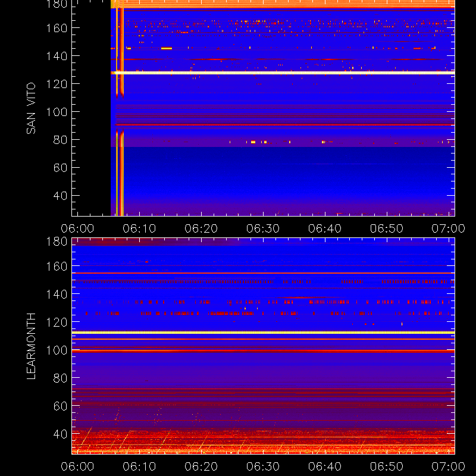Click 06:40 time label under SAN VITO plot
This screenshot has width=476, height=476.
point(325,228)
